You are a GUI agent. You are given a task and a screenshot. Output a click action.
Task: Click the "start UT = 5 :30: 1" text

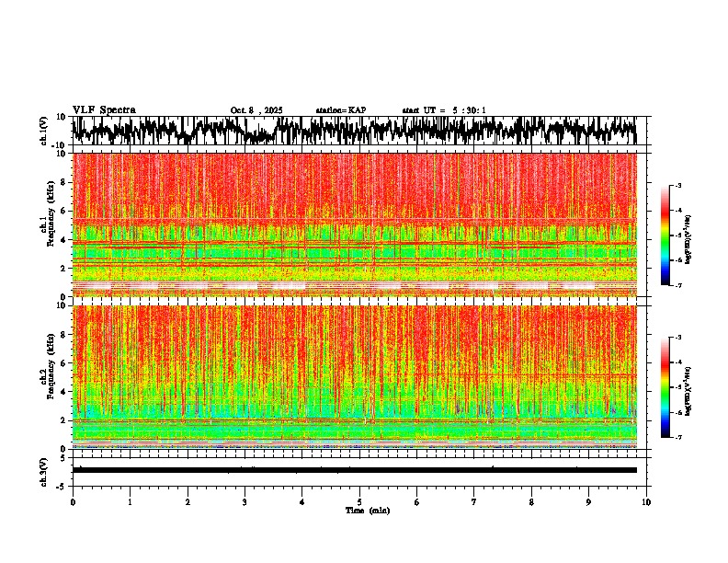pos(444,110)
